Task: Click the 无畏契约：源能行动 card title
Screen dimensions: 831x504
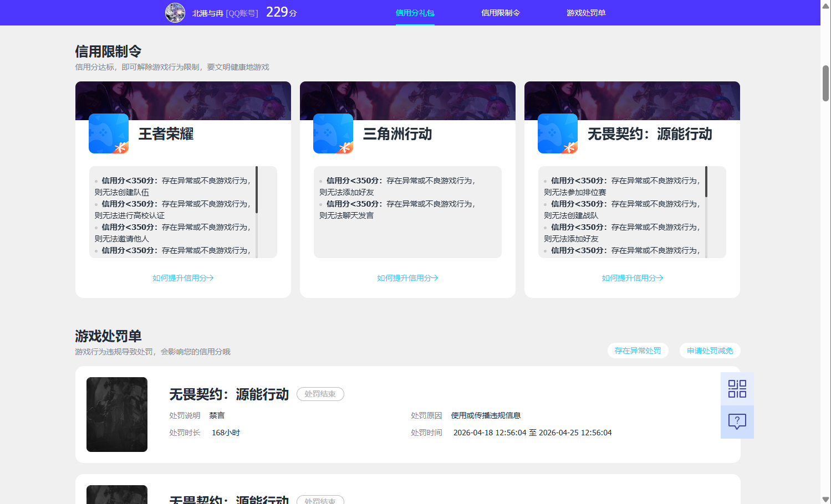Action: (x=650, y=134)
